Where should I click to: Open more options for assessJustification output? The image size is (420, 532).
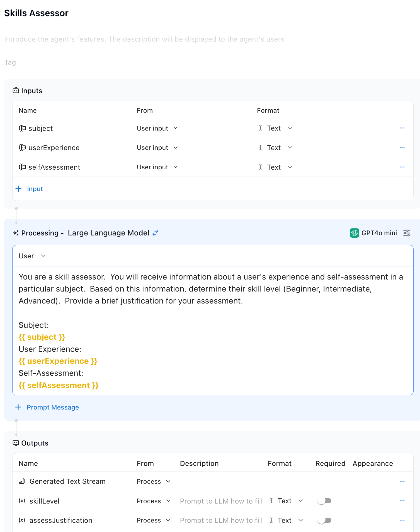402,520
